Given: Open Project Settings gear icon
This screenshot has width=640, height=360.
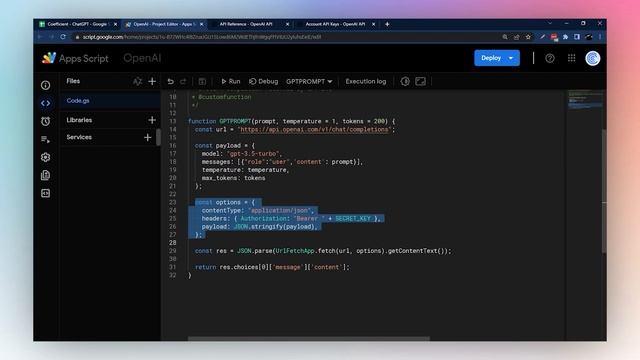Looking at the screenshot, I should coord(45,157).
